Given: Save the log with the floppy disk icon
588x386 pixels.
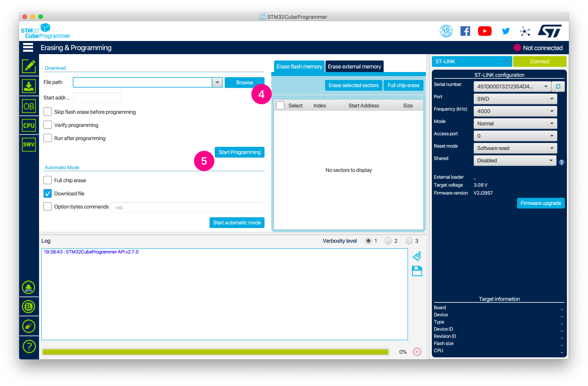Looking at the screenshot, I should coord(417,271).
